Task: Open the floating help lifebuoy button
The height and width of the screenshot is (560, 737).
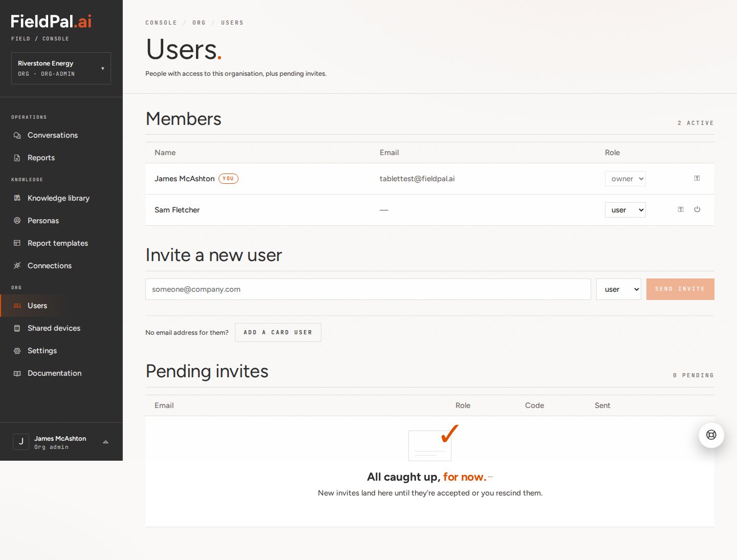Action: click(711, 435)
